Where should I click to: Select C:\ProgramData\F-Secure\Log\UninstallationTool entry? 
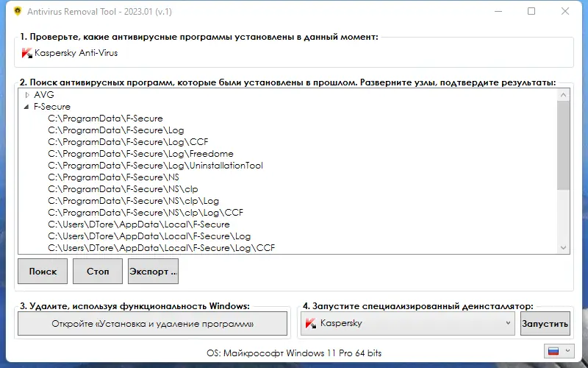point(155,166)
